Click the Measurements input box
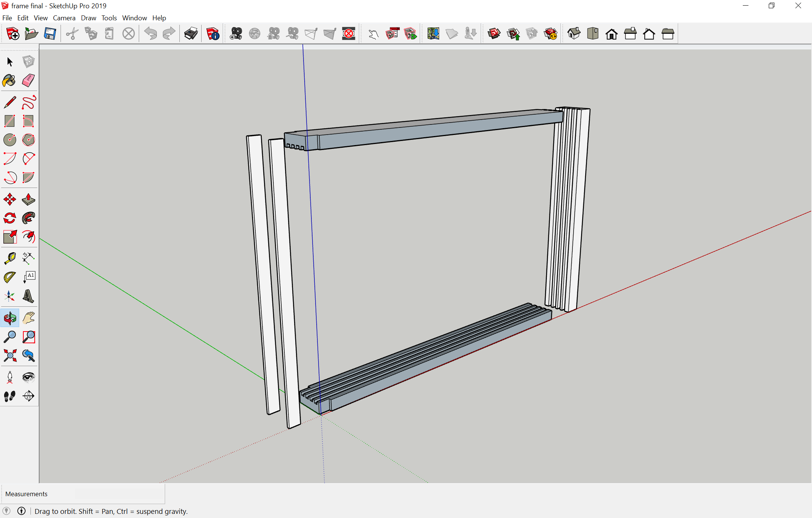This screenshot has height=518, width=812. [119, 494]
